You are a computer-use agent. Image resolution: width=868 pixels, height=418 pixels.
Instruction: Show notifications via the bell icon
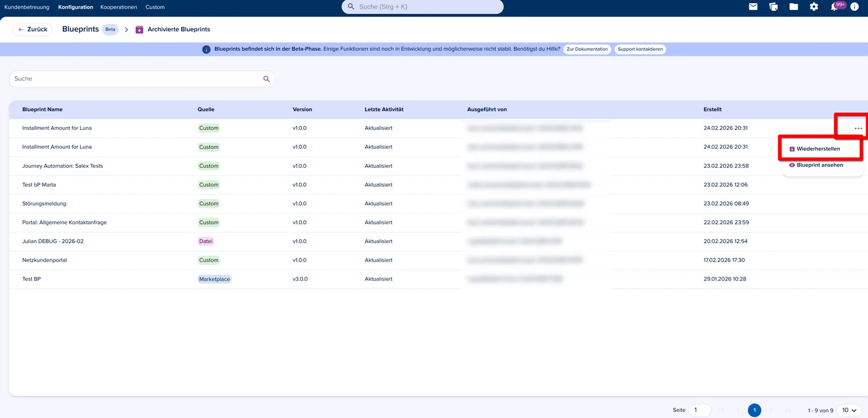point(834,7)
